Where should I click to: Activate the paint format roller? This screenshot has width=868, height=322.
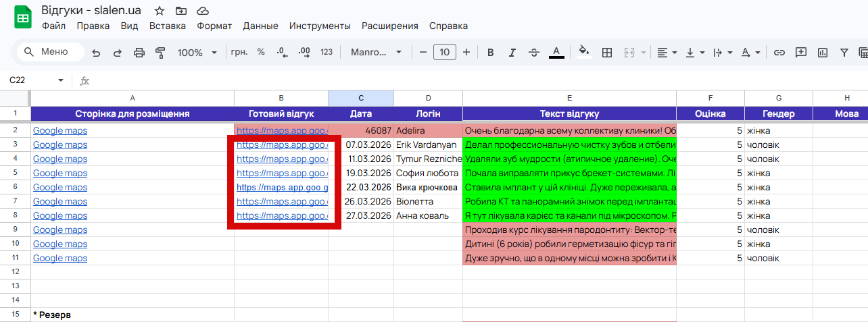pyautogui.click(x=160, y=52)
